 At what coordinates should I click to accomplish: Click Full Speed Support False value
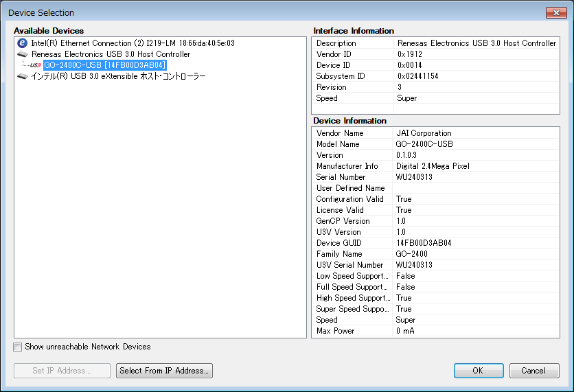406,287
